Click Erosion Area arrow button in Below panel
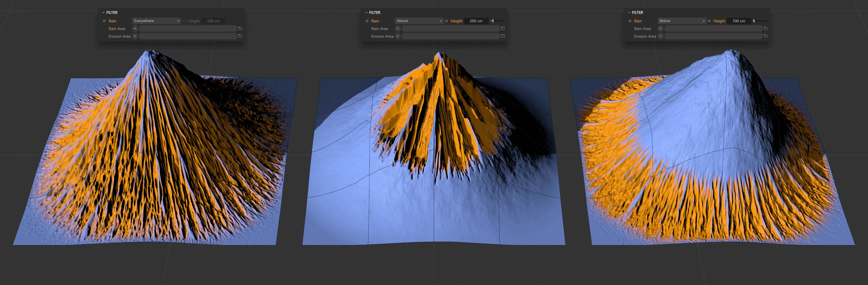 (x=660, y=36)
